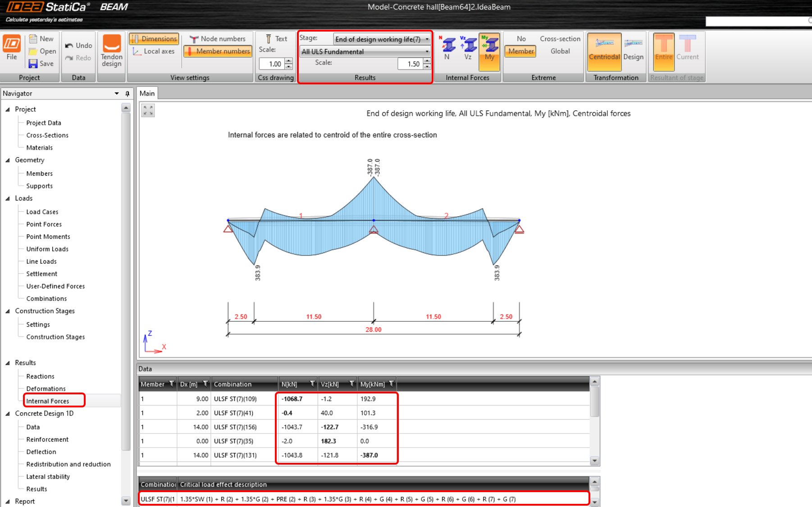Collapse the Loads tree node
The height and width of the screenshot is (507, 812).
point(8,199)
